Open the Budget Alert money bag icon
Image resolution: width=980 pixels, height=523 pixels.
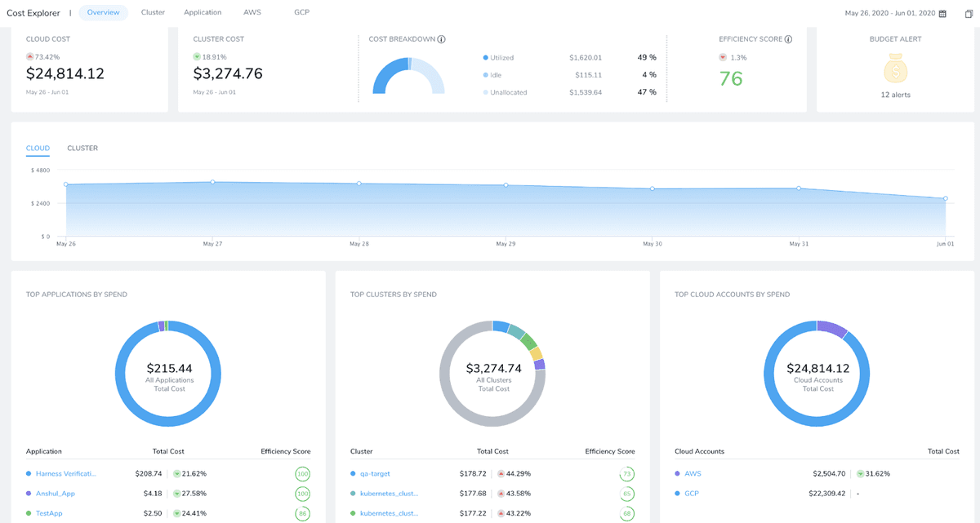tap(896, 69)
